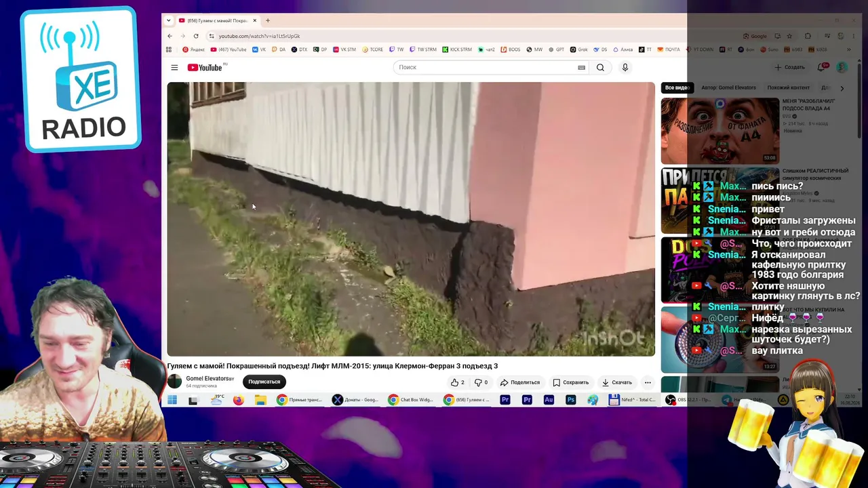Open the Photoshop taskbar icon
868x488 pixels.
click(x=571, y=400)
